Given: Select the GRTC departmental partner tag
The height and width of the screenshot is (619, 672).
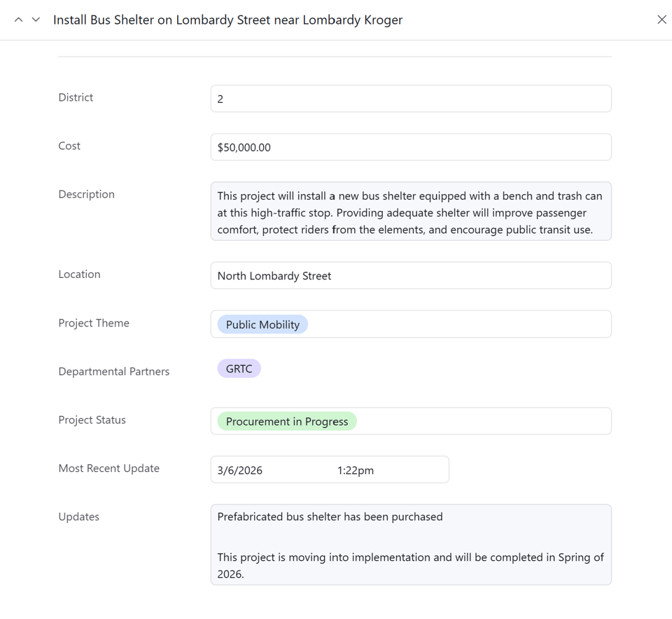Looking at the screenshot, I should point(239,368).
